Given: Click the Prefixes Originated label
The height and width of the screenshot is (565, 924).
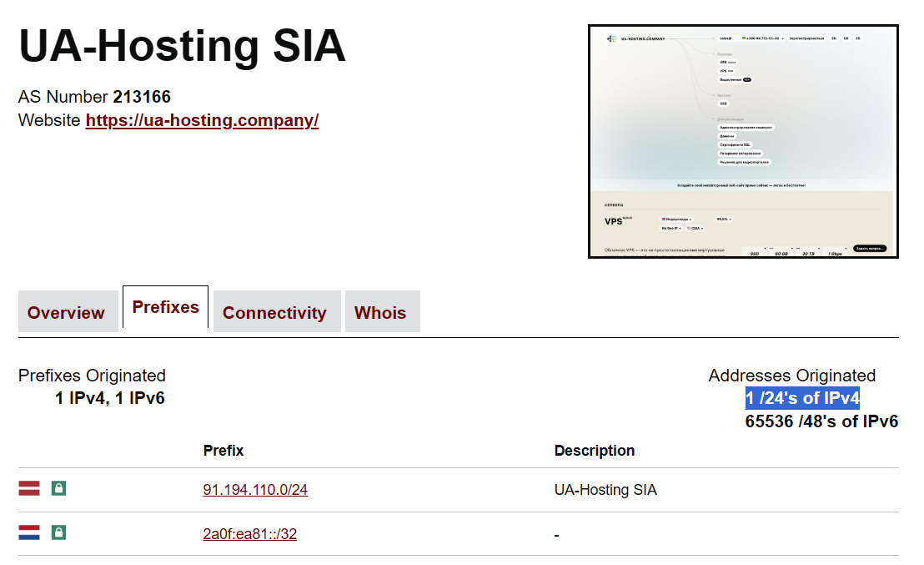Looking at the screenshot, I should tap(92, 376).
